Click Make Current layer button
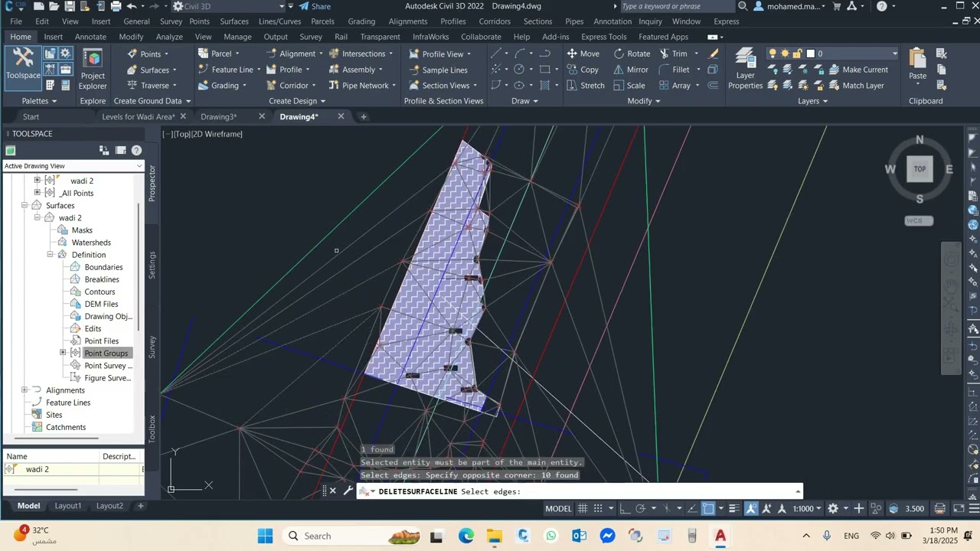Screen dimensions: 980x551 click(858, 70)
